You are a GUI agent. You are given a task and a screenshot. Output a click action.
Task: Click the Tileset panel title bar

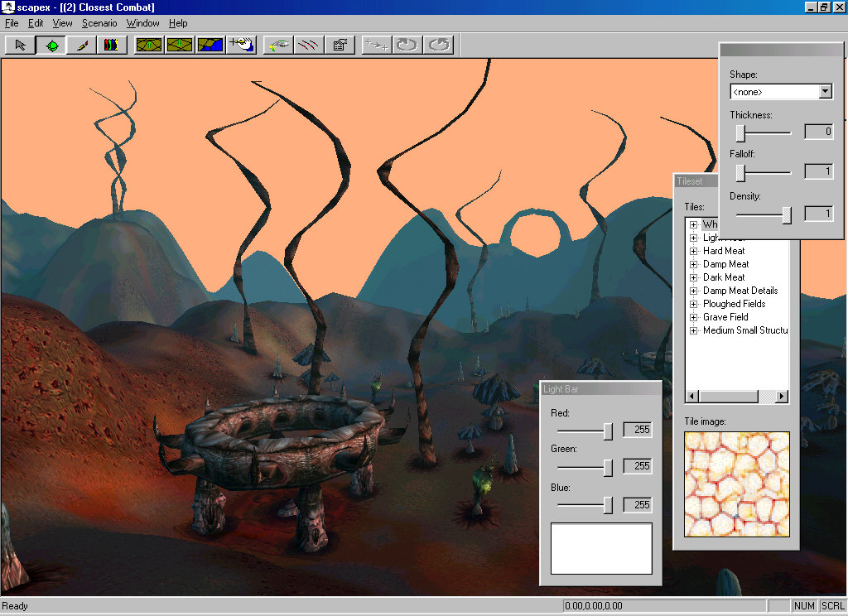click(x=696, y=181)
